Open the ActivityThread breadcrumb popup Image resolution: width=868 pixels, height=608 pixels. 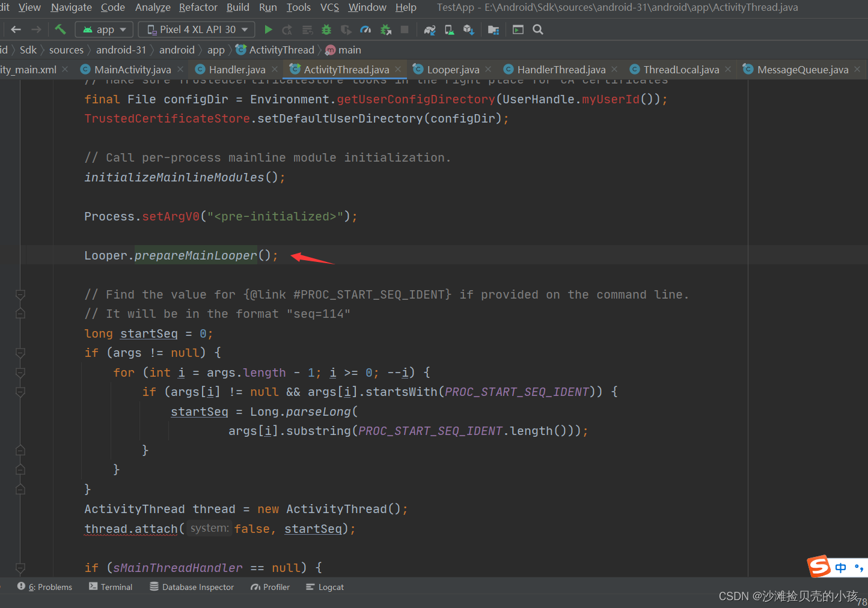pos(280,50)
